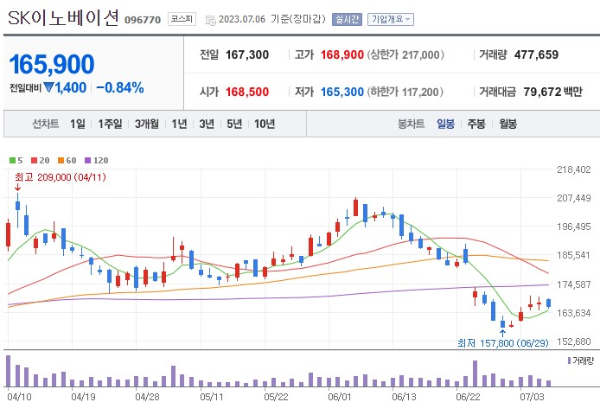Click the down-triangle icon next to 1,400
600x419 pixels.
tap(49, 87)
